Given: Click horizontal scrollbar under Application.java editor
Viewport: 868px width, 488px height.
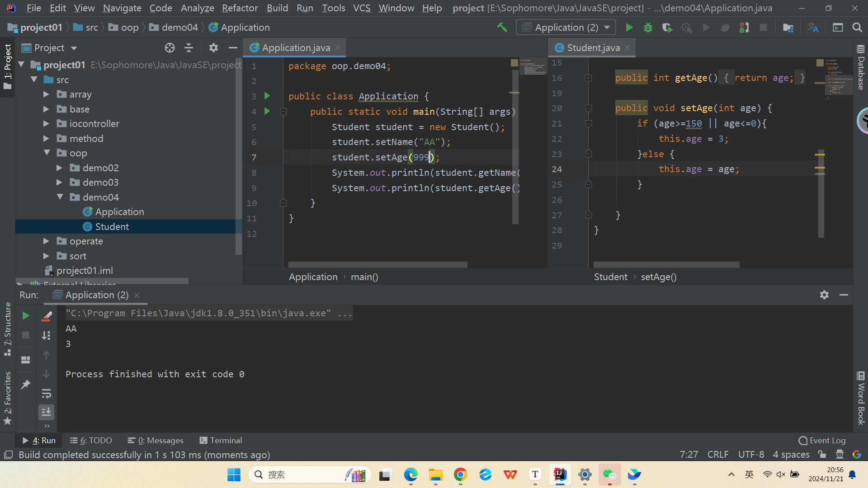Looking at the screenshot, I should point(377,265).
